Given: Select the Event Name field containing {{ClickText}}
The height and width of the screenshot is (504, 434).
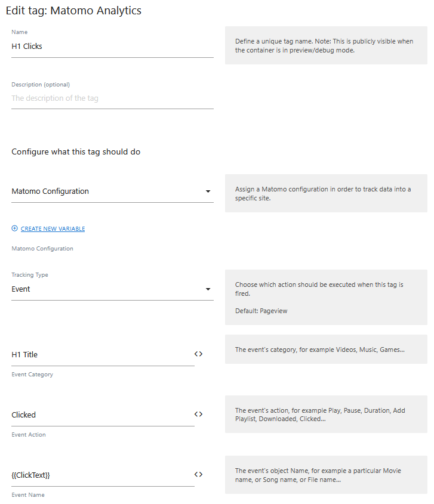Looking at the screenshot, I should click(x=101, y=475).
